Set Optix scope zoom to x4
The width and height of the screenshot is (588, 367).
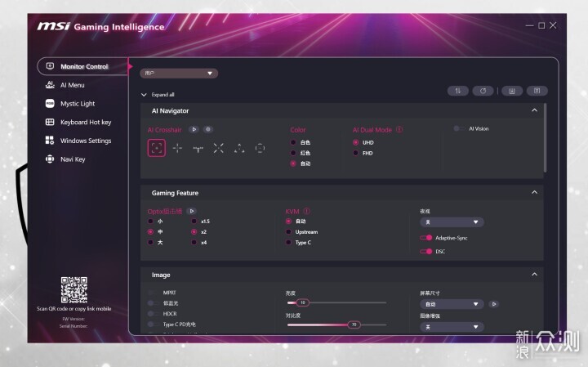(194, 243)
